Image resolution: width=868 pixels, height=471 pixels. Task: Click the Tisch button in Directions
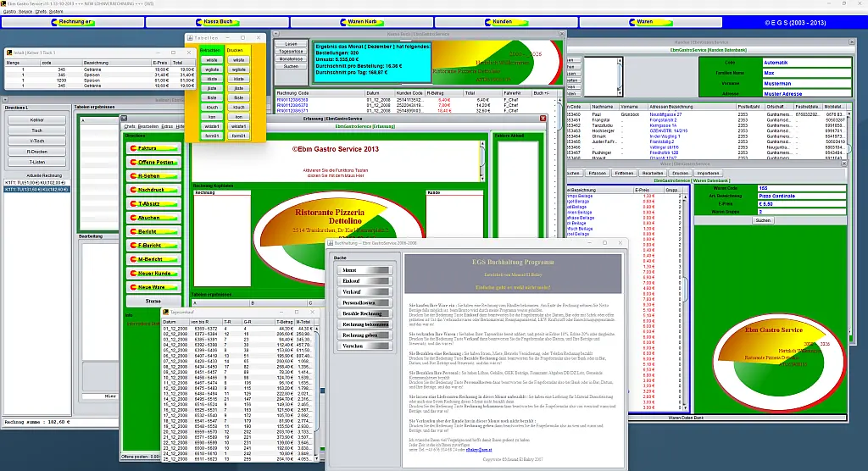[x=37, y=130]
